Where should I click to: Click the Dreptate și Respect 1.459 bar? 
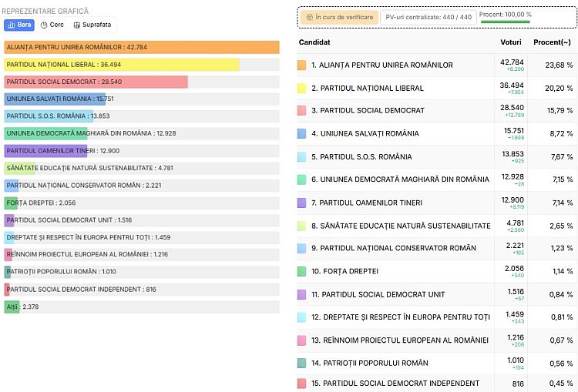[8, 237]
